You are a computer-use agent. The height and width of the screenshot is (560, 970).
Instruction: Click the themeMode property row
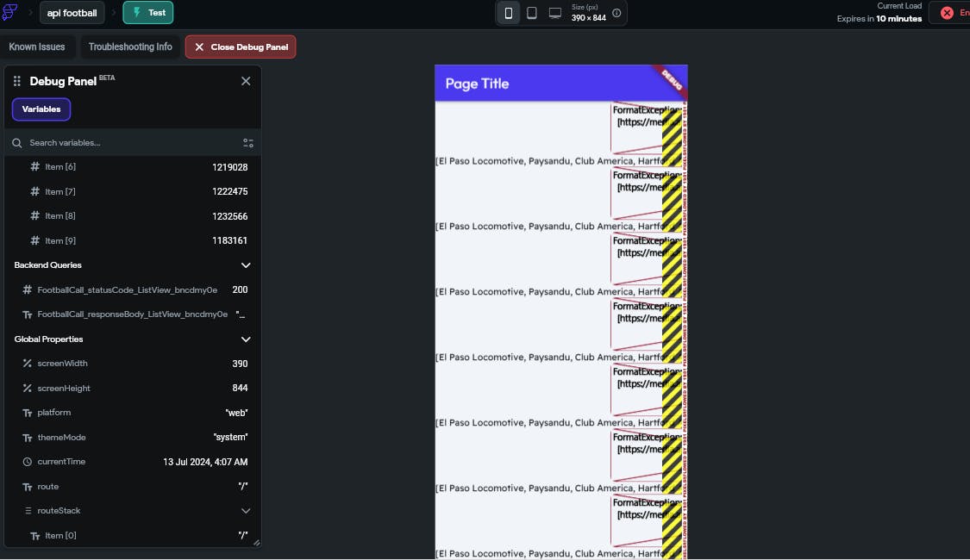tap(133, 437)
